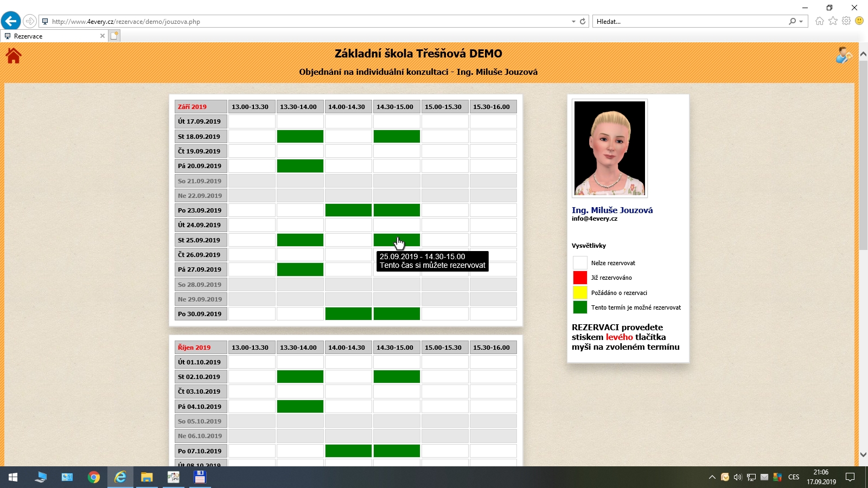Reserve Po 07.10.2019 slot 14.00-14.30

click(348, 451)
